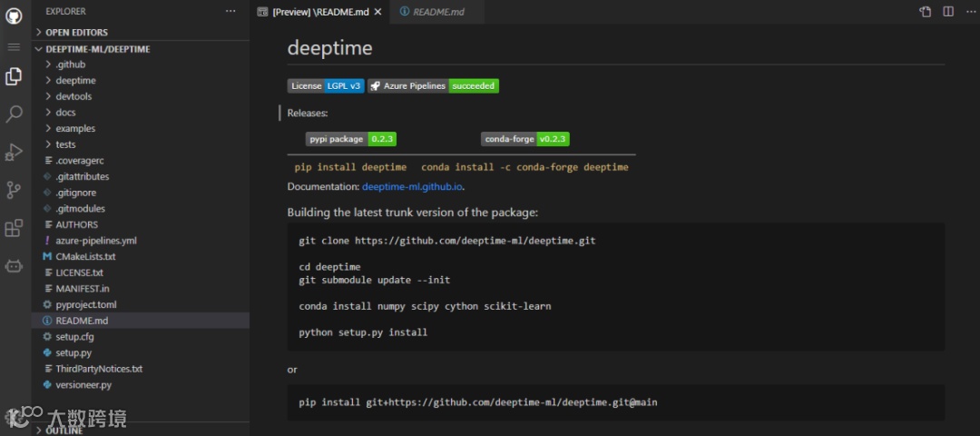
Task: Select README.md in the file tree
Action: click(141, 321)
